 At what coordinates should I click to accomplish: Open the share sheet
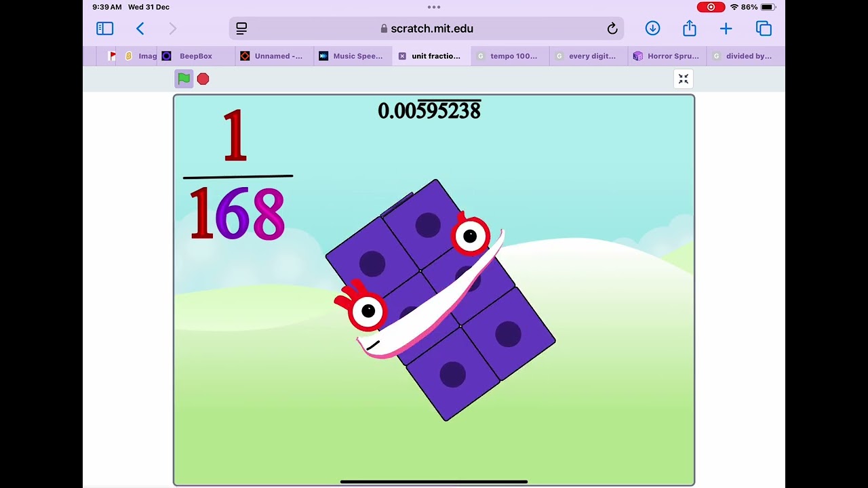coord(690,28)
